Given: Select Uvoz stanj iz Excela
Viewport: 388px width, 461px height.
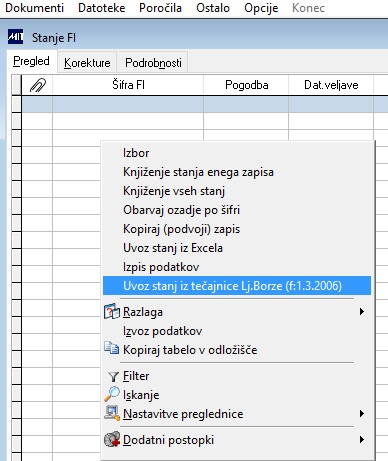Looking at the screenshot, I should [237, 248].
